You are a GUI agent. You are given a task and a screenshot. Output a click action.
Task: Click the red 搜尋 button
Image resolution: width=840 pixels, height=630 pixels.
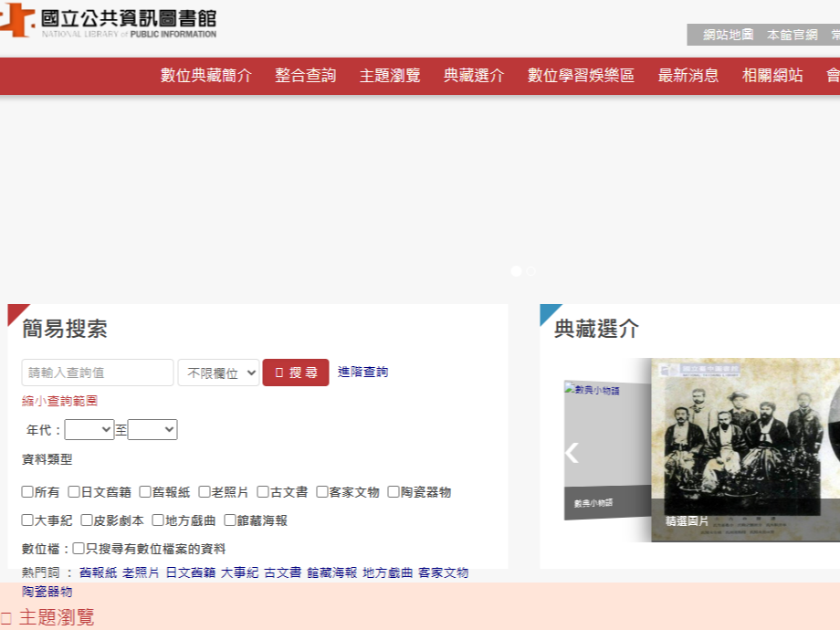point(296,373)
